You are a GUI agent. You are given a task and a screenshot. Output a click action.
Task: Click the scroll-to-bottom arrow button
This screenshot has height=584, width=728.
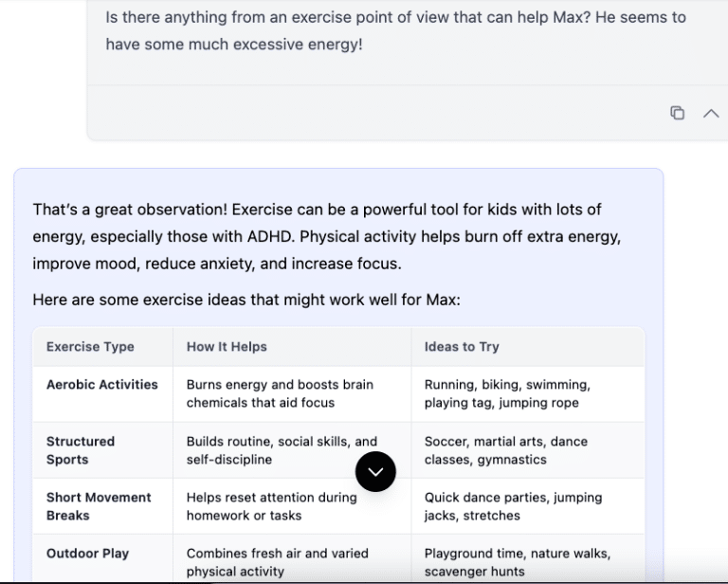(x=375, y=471)
